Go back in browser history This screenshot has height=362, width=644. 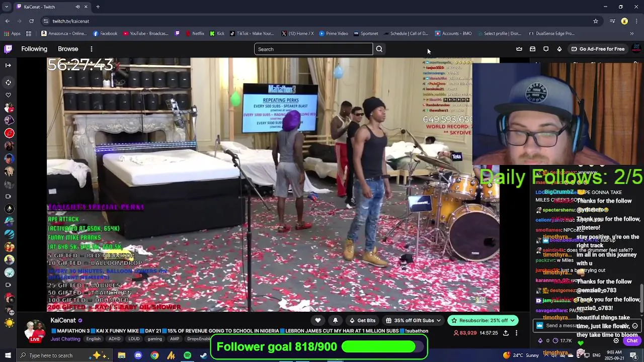8,21
